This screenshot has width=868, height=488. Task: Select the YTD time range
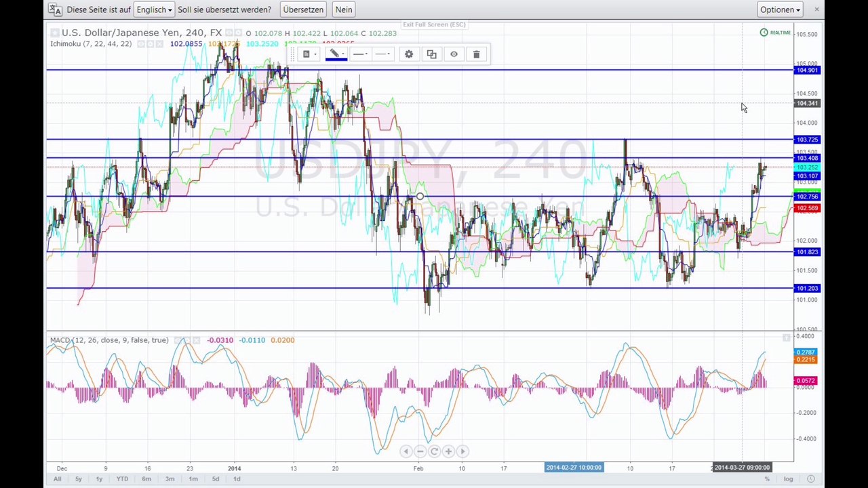[x=122, y=479]
